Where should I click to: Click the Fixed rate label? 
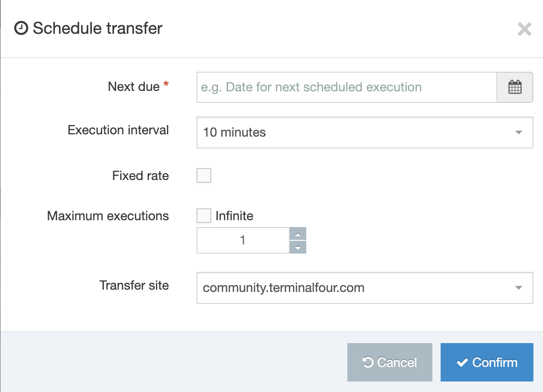pos(140,176)
